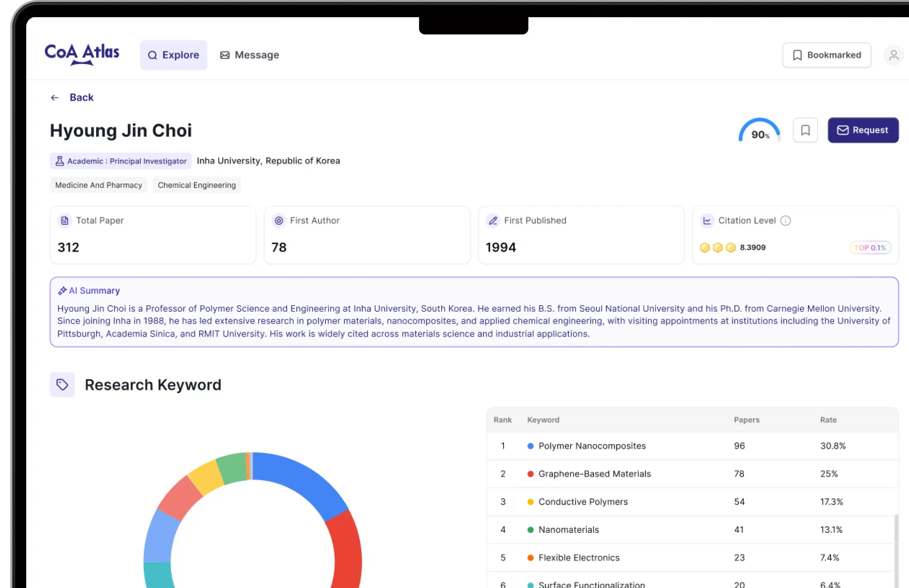The height and width of the screenshot is (588, 909).
Task: Bookmark this researcher with the bookmark icon
Action: pyautogui.click(x=805, y=130)
